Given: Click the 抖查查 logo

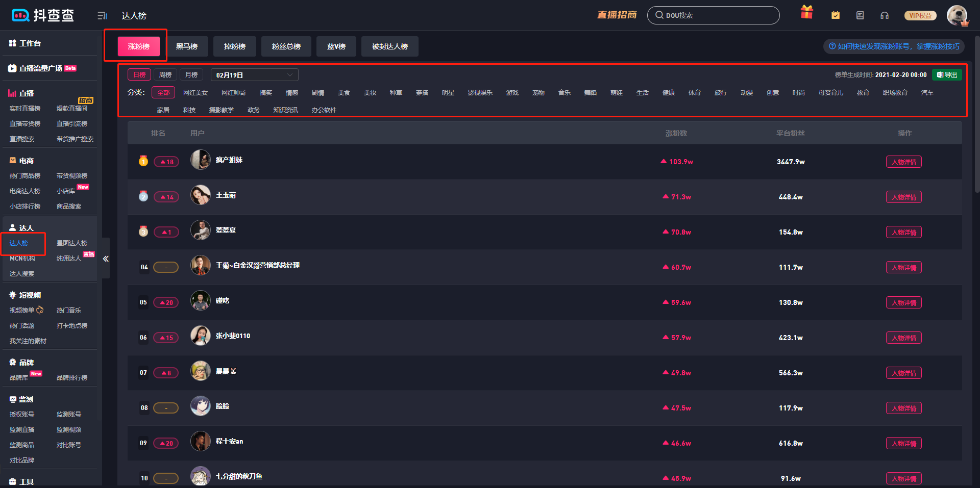Looking at the screenshot, I should 43,15.
